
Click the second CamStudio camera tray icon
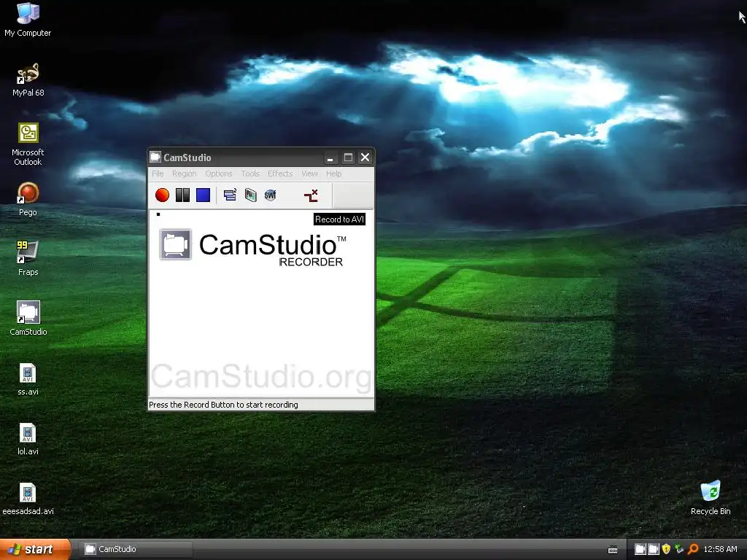point(653,549)
